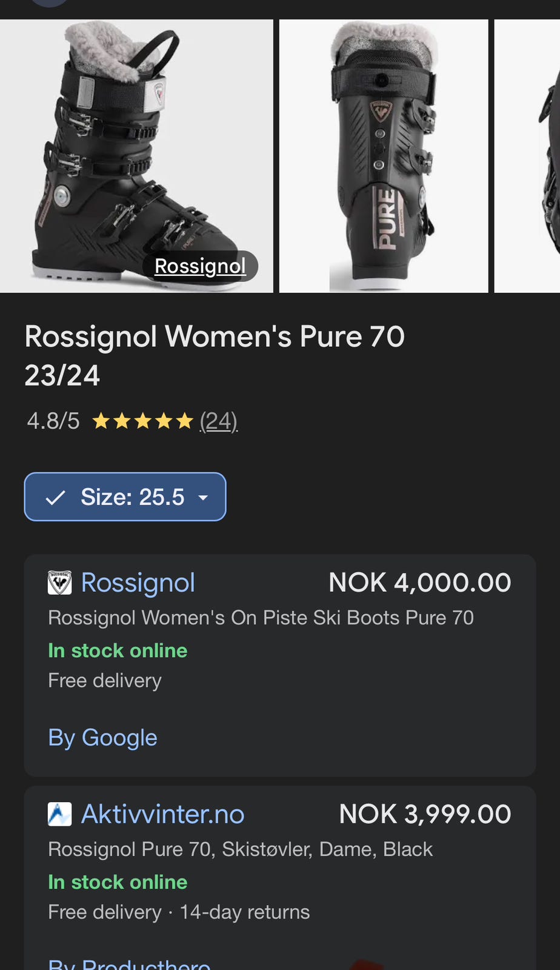Click the By Google link

(102, 738)
